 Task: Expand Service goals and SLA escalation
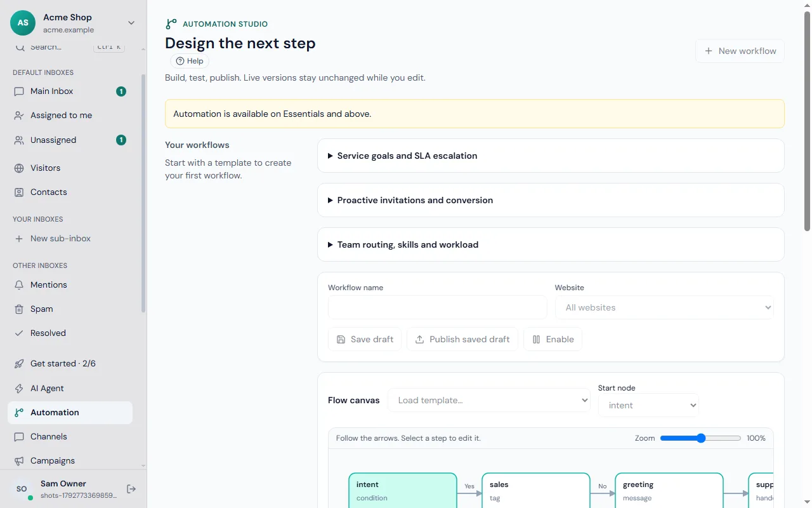tap(551, 156)
